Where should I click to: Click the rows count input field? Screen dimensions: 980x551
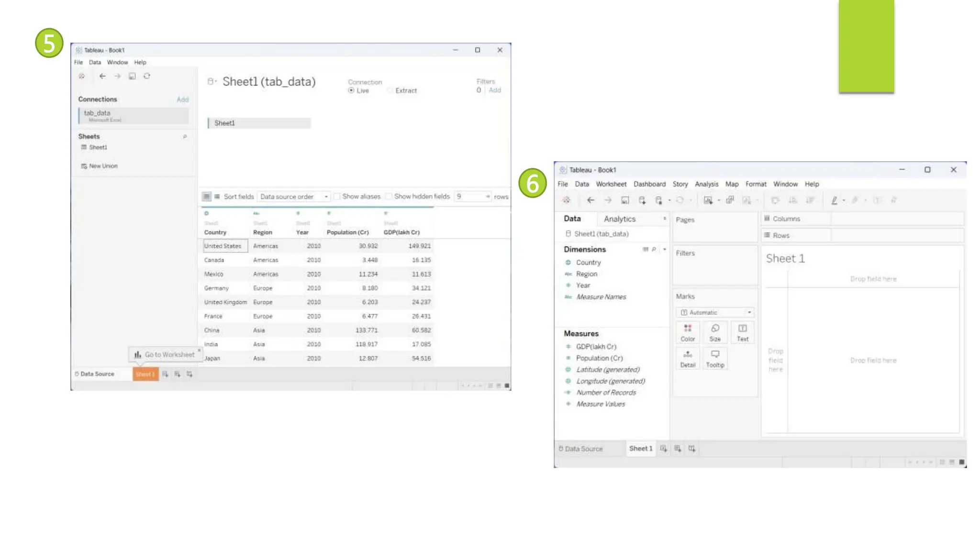click(x=469, y=197)
